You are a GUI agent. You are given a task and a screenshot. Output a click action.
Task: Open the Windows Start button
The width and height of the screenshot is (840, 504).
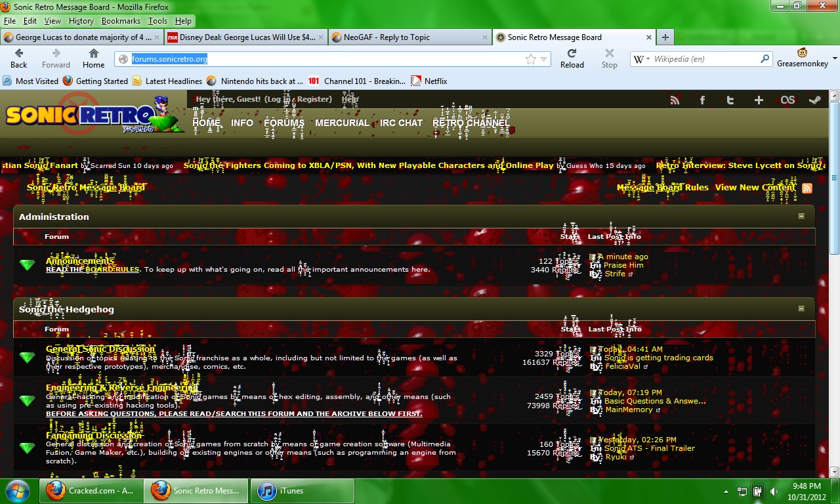(x=16, y=491)
